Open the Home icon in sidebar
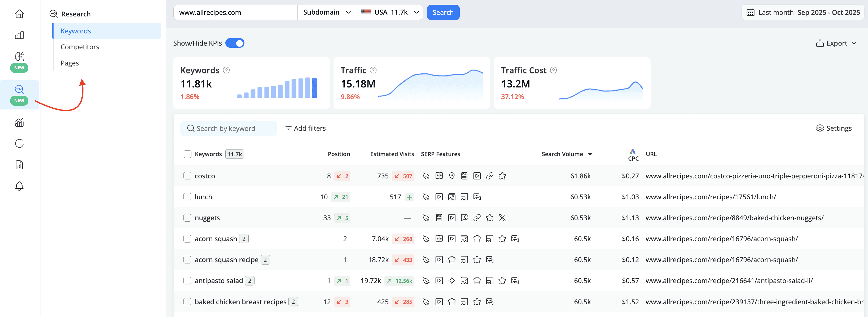Viewport: 868px width, 317px height. [19, 14]
